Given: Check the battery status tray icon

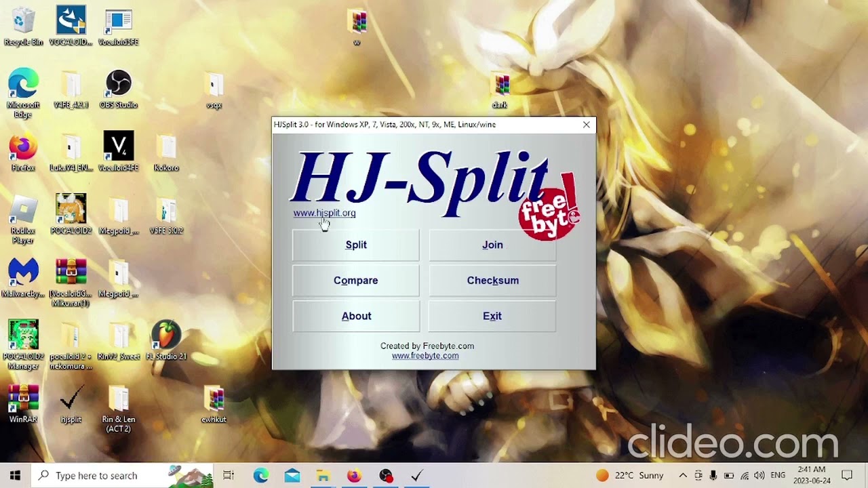Looking at the screenshot, I should (x=729, y=476).
